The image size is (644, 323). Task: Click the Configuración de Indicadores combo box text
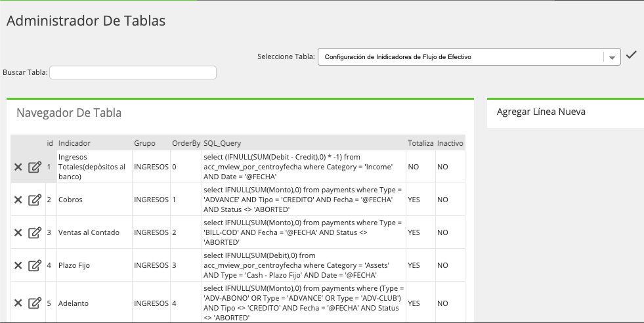click(398, 57)
